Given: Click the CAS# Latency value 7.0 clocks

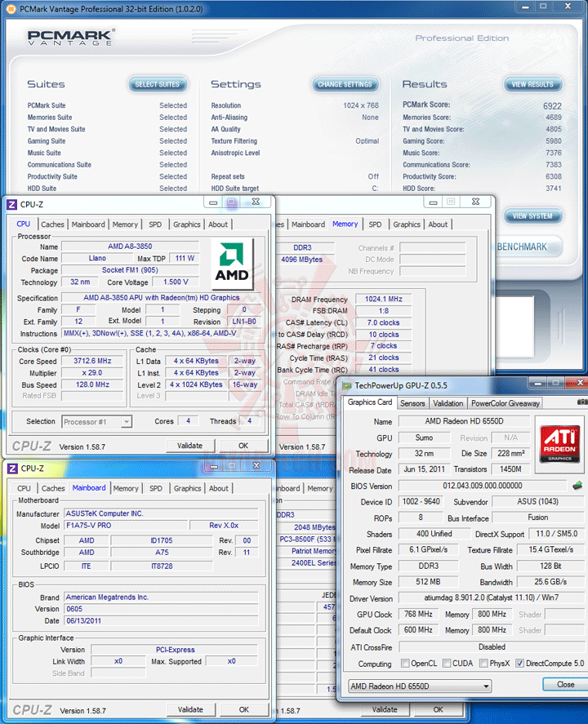Looking at the screenshot, I should [383, 322].
